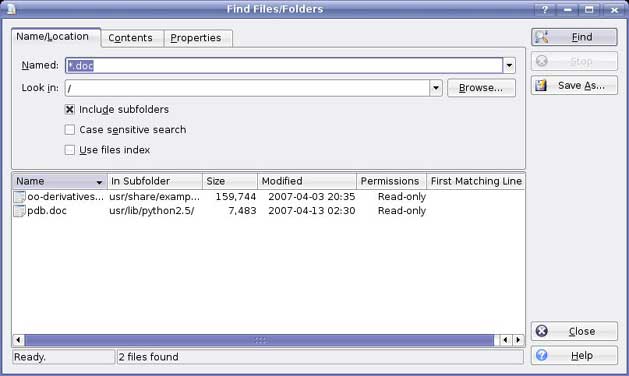
Task: Toggle the Include subfolders checkbox
Action: click(x=69, y=110)
